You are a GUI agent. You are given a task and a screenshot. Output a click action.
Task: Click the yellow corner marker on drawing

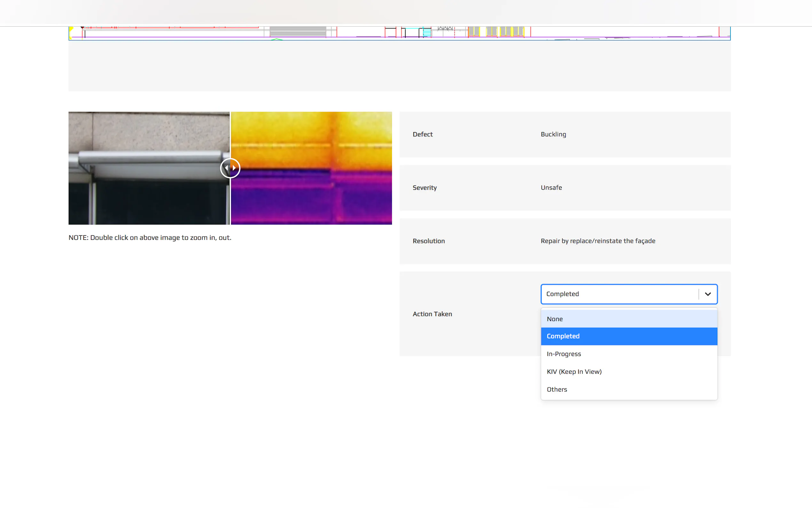pos(71,29)
